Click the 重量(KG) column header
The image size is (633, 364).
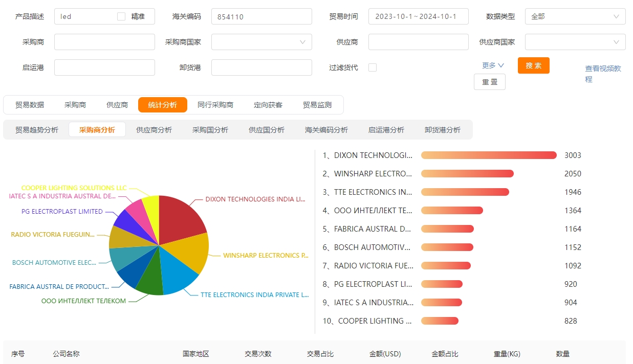(507, 354)
